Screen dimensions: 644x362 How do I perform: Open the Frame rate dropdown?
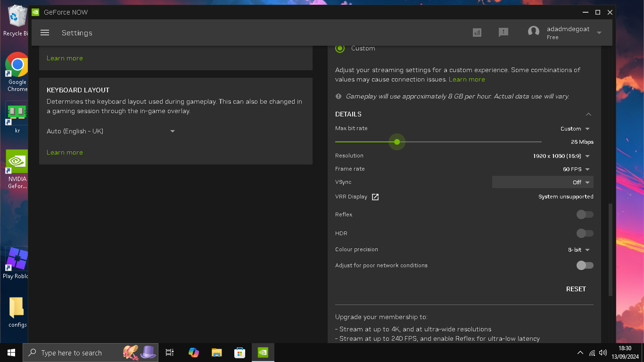coord(576,169)
